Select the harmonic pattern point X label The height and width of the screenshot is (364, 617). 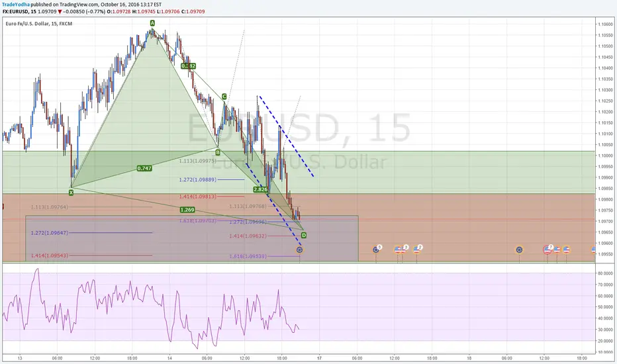[x=71, y=193]
